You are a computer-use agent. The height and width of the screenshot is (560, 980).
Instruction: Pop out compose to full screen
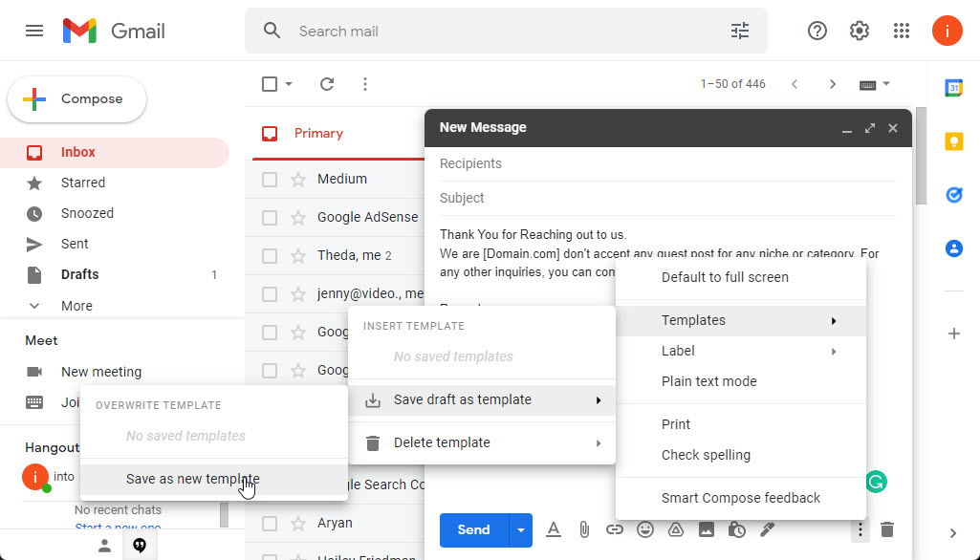click(870, 128)
